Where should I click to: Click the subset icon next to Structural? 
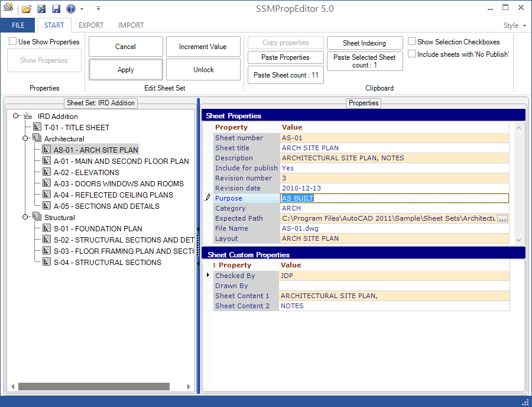[x=37, y=217]
